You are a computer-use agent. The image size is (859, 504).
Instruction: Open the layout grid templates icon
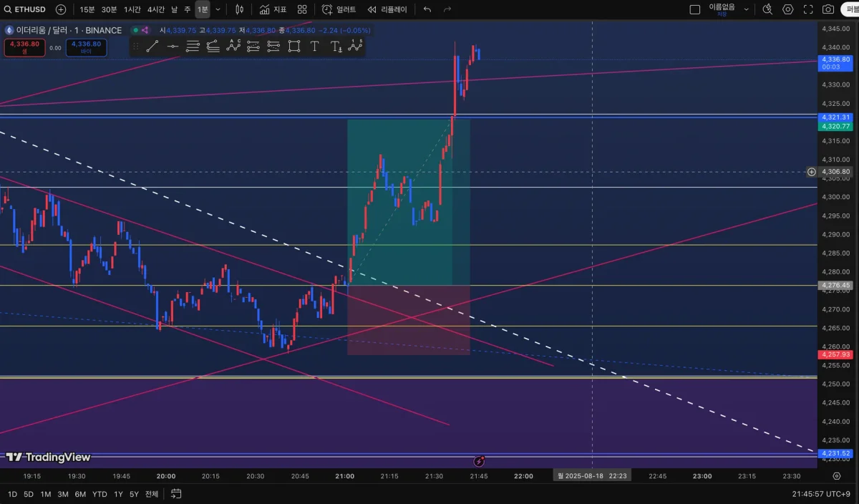coord(302,9)
